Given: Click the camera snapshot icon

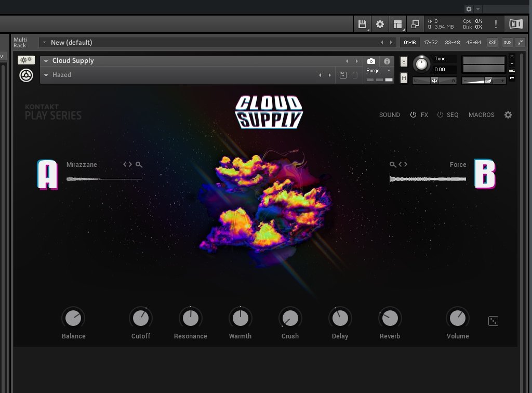Looking at the screenshot, I should click(371, 61).
